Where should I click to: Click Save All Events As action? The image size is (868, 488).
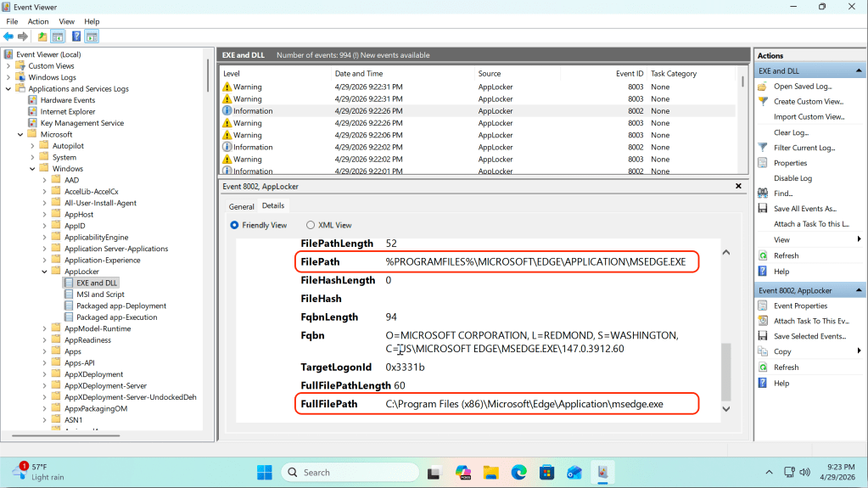(804, 209)
